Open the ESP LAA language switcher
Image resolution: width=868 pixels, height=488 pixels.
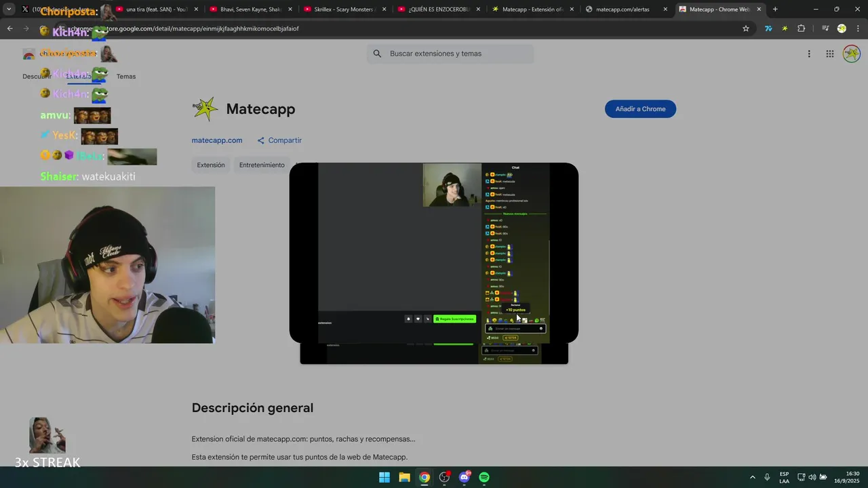click(784, 477)
